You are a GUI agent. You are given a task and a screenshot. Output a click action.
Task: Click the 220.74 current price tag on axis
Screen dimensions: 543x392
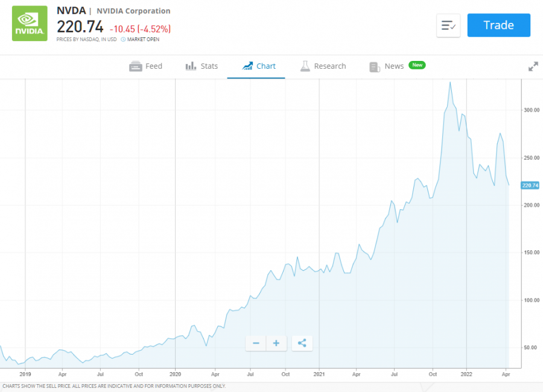coord(530,186)
